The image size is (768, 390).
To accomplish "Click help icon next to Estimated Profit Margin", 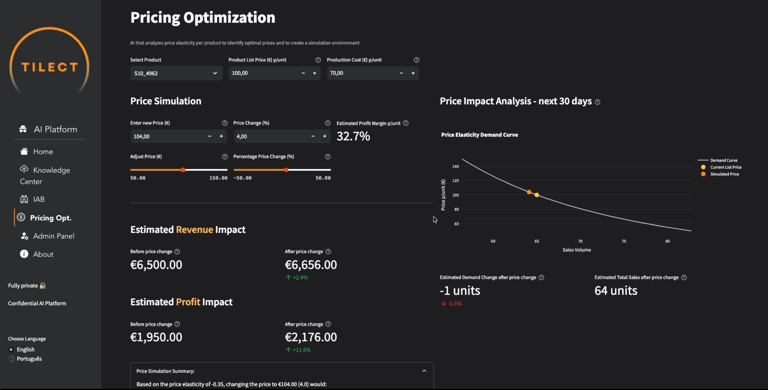I will point(406,123).
